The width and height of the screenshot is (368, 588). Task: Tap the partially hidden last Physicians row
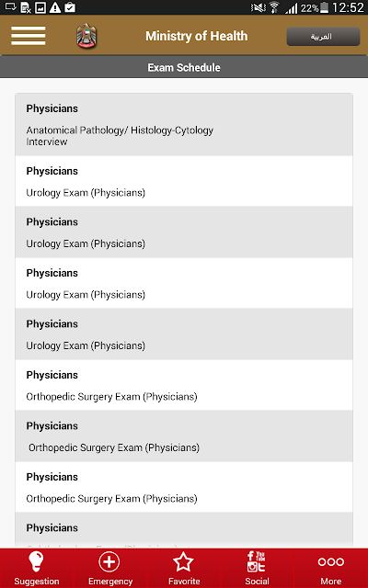184,530
